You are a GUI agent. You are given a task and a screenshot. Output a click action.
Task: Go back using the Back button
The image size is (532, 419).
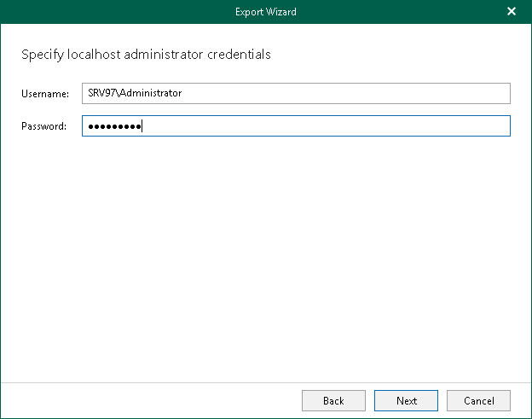pos(333,400)
